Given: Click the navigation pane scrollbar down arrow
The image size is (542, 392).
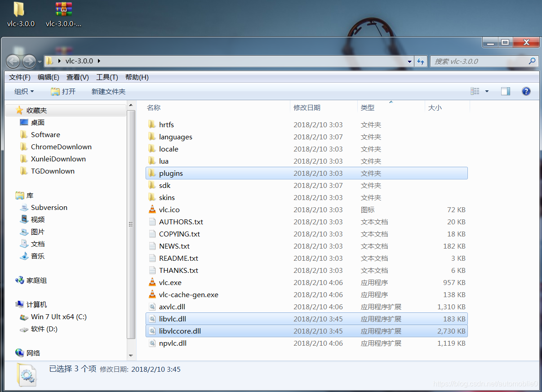Looking at the screenshot, I should pos(131,356).
